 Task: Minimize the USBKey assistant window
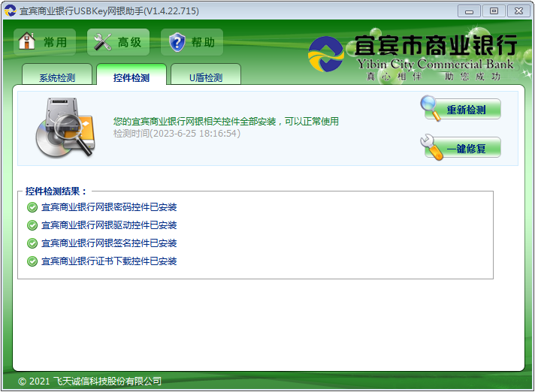pyautogui.click(x=470, y=11)
